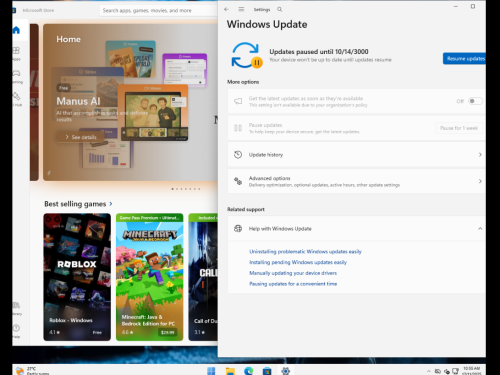This screenshot has height=375, width=500.
Task: Open the Microsoft Store Home icon in sidebar
Action: click(16, 30)
